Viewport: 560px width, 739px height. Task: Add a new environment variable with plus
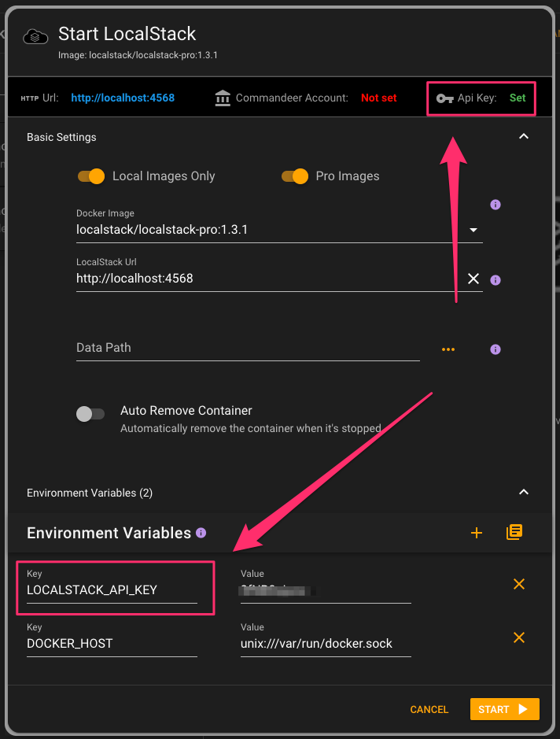477,533
